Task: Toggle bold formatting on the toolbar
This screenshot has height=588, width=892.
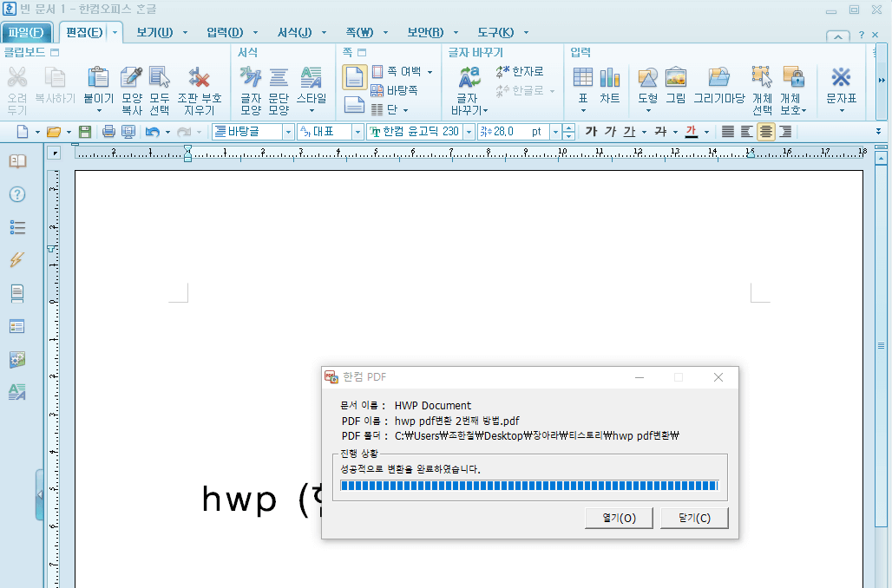Action: [591, 131]
